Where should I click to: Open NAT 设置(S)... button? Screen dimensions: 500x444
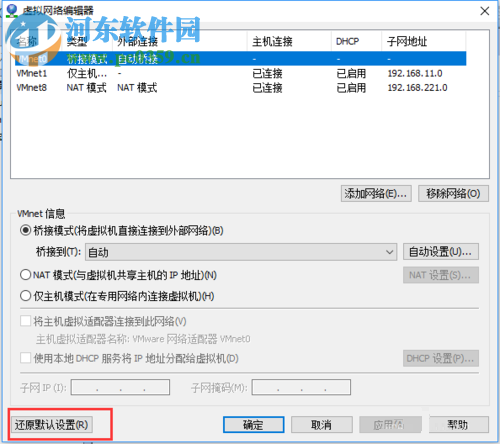pos(441,275)
